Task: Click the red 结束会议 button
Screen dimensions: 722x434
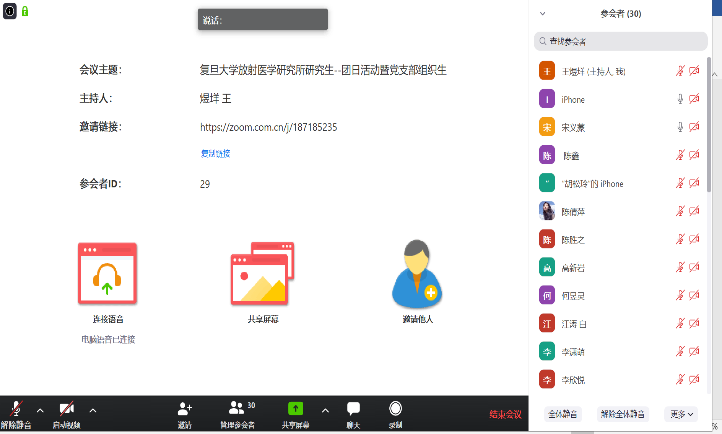Action: [x=504, y=414]
